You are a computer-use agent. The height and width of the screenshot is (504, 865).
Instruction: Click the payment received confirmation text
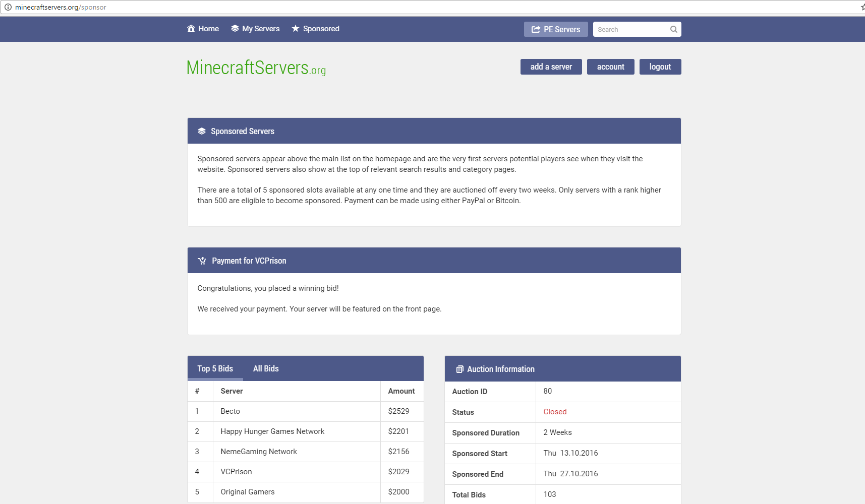point(320,309)
